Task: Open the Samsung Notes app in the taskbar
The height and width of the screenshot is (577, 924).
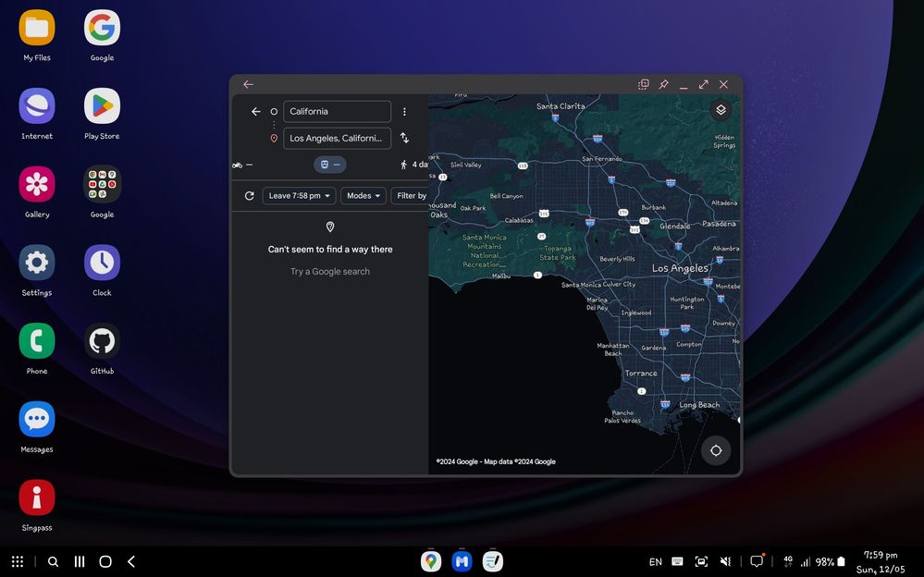Action: 493,561
